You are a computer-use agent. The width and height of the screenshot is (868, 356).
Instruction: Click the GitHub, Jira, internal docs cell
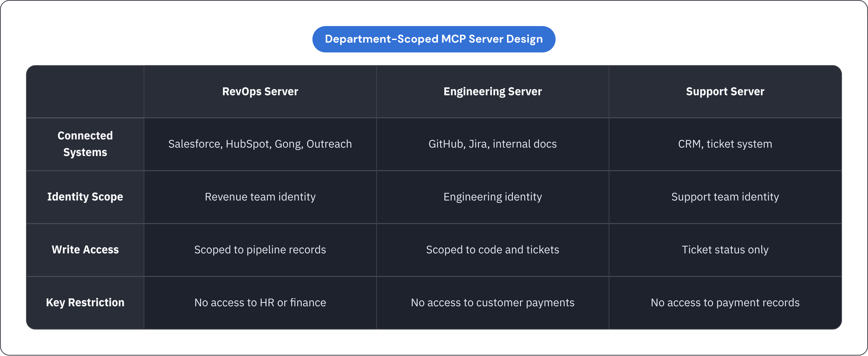(x=493, y=144)
